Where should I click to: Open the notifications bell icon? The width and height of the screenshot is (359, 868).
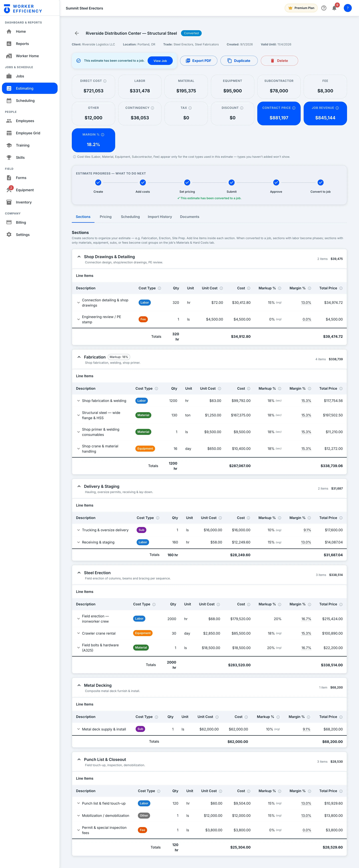point(334,8)
